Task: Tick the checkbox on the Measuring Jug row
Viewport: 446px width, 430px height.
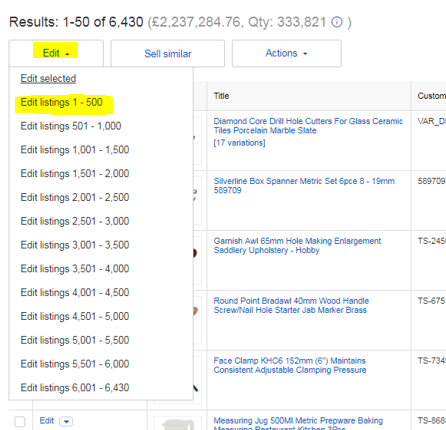Action: coord(20,421)
